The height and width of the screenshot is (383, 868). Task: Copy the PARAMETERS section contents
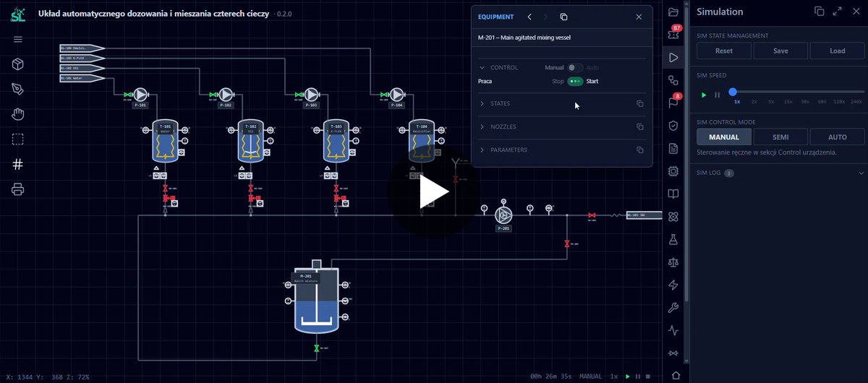(639, 150)
